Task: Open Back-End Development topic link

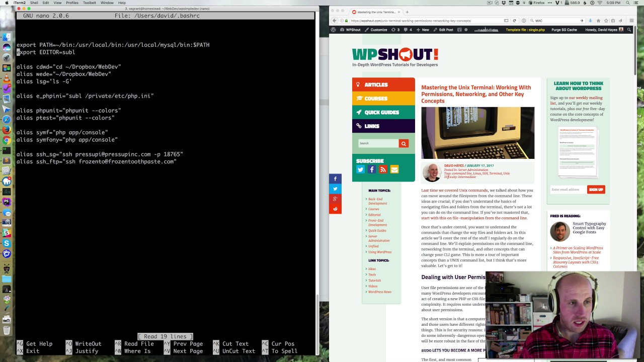Action: pos(377,201)
